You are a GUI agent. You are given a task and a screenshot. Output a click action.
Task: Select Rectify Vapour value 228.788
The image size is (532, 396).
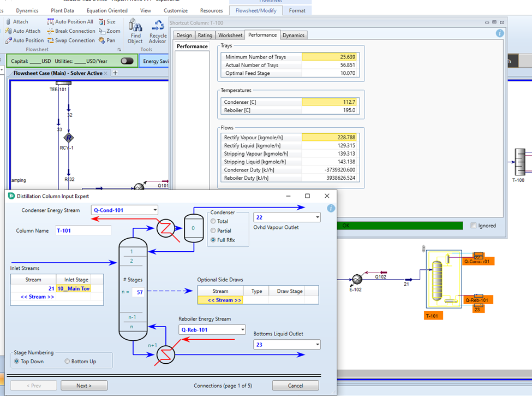[329, 138]
